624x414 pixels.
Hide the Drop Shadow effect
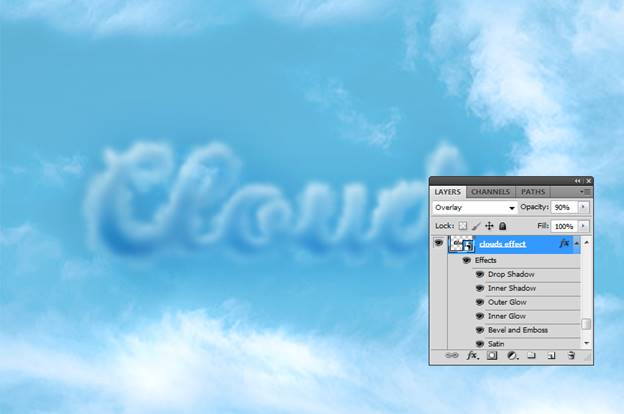(480, 274)
